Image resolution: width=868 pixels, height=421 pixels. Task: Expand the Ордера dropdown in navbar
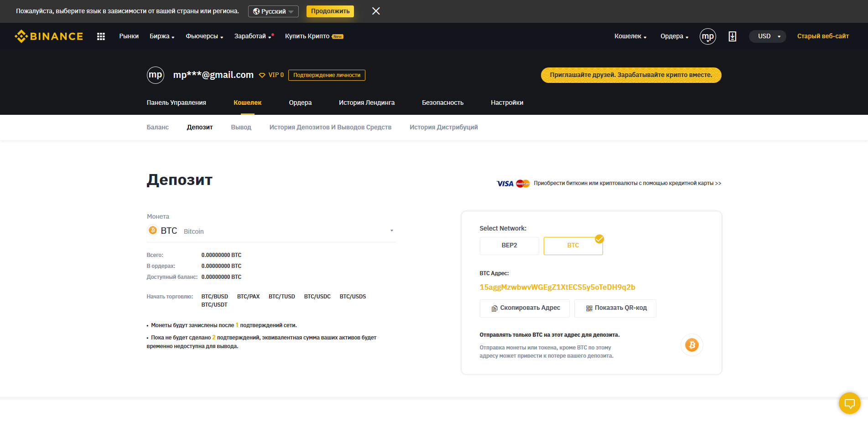click(674, 36)
